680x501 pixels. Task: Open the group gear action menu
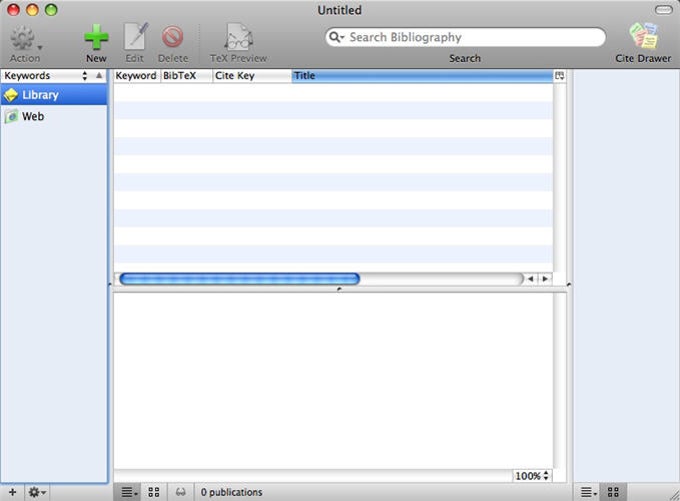pyautogui.click(x=37, y=492)
